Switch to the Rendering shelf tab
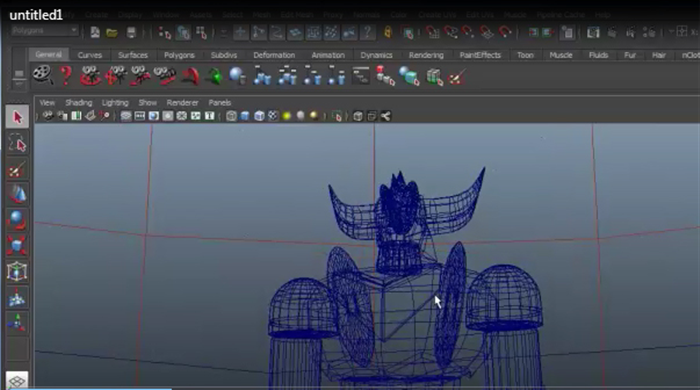 tap(426, 55)
